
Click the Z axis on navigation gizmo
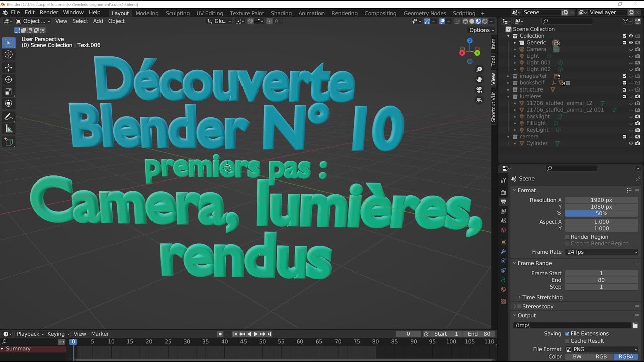[x=470, y=41]
